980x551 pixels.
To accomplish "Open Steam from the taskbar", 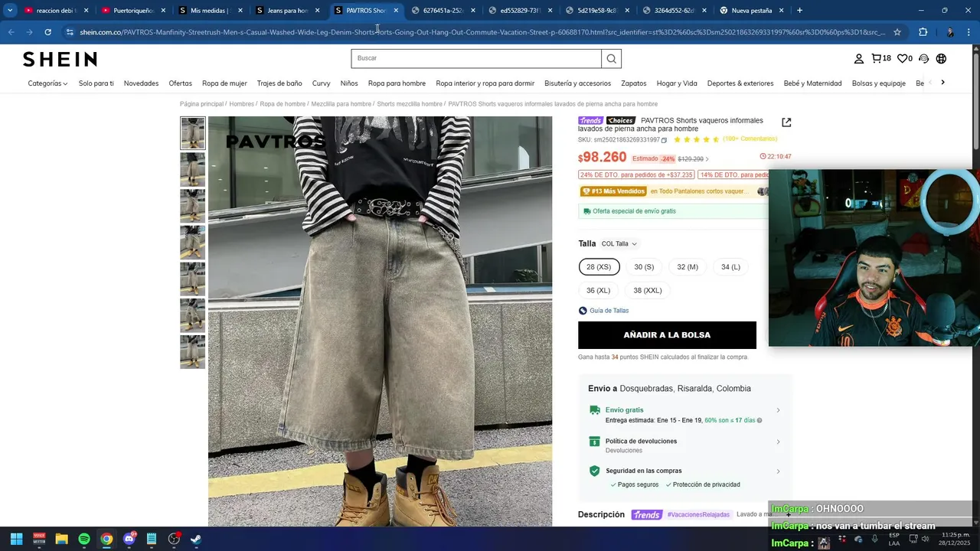I will [x=196, y=539].
